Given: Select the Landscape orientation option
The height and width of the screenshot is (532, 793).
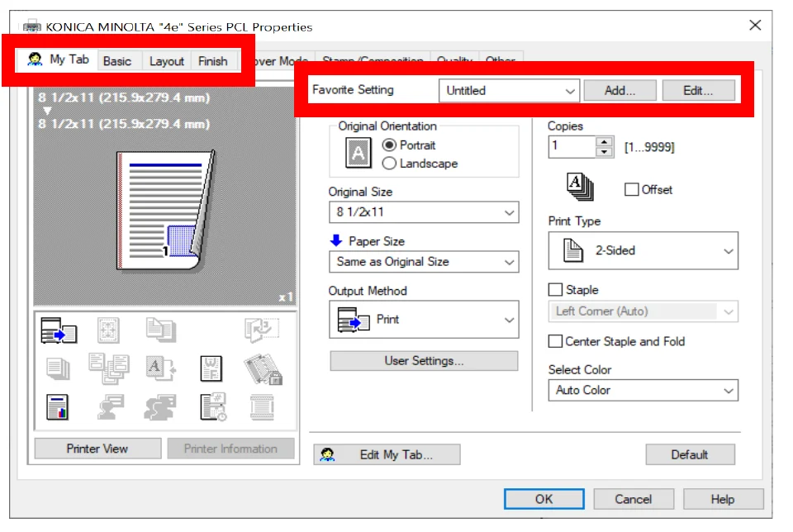Looking at the screenshot, I should tap(388, 164).
